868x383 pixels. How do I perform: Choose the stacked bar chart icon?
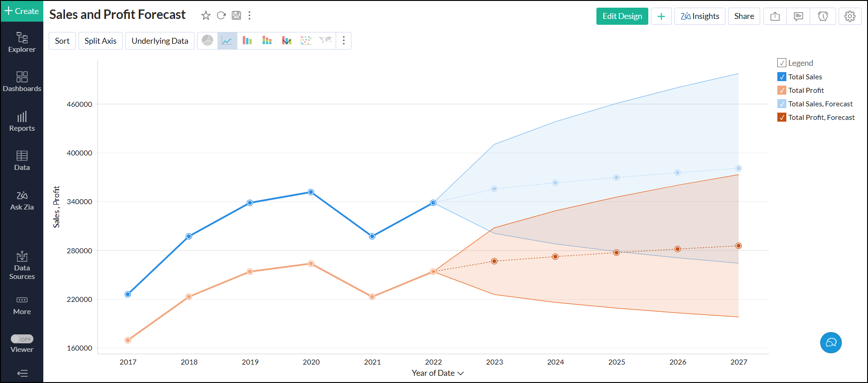[x=267, y=41]
